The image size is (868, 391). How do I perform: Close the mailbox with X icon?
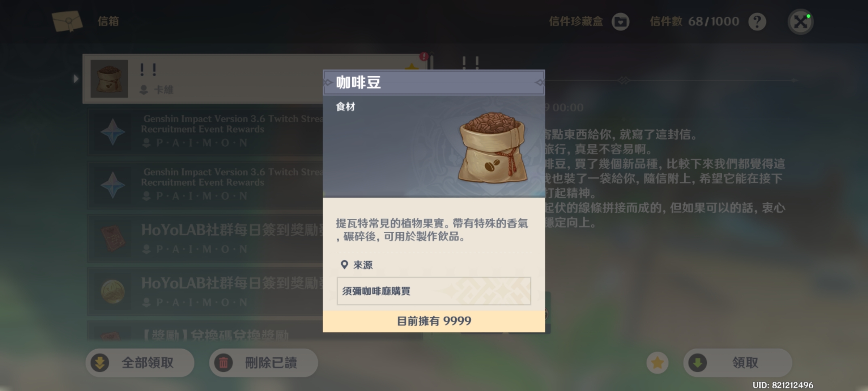[800, 22]
